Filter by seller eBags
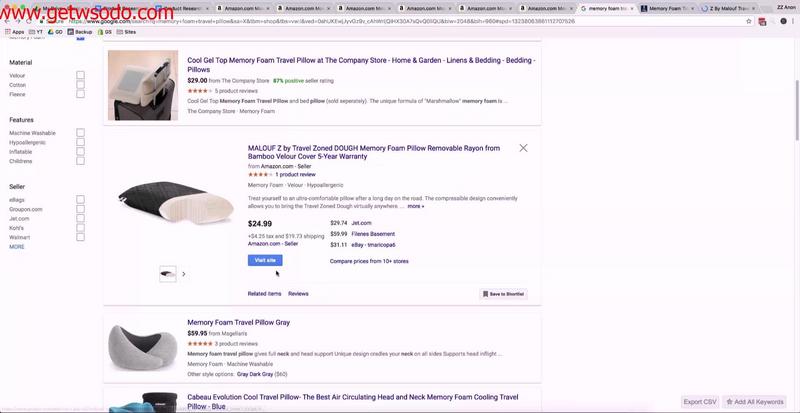 point(80,200)
